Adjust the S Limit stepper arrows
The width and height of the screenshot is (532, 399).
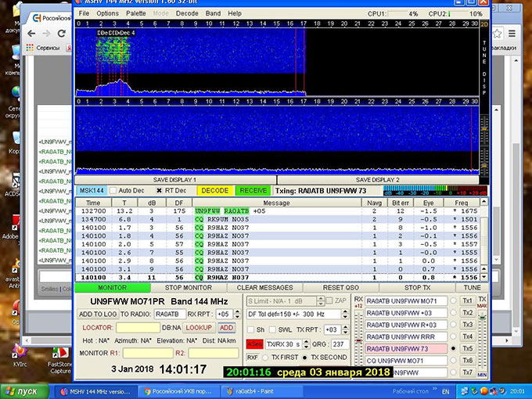tap(320, 301)
